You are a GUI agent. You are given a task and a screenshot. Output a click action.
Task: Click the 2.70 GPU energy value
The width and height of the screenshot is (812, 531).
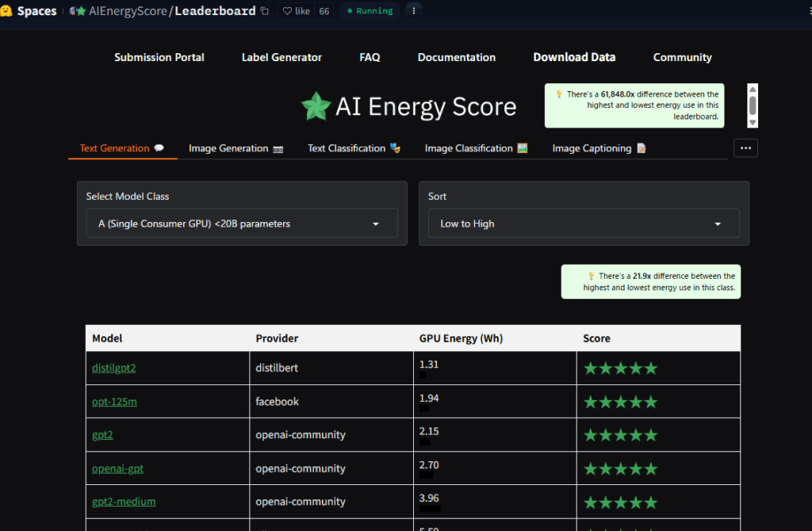(x=429, y=464)
